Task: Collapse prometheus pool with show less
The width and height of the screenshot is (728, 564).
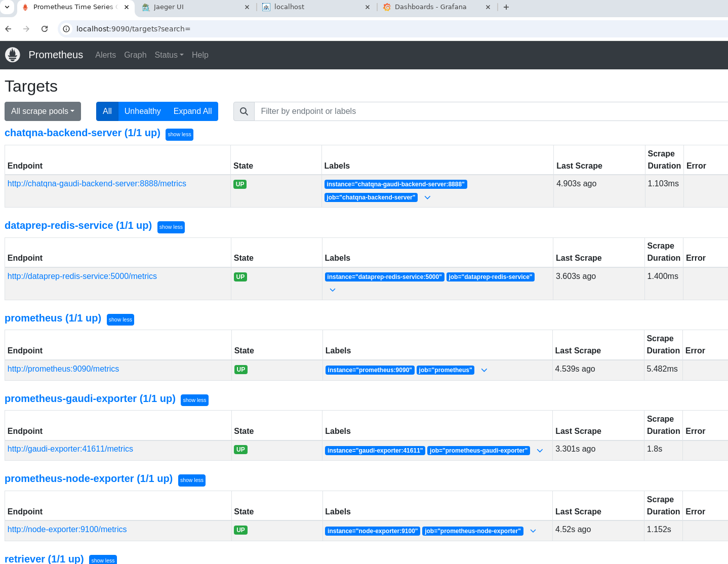Action: (x=120, y=320)
